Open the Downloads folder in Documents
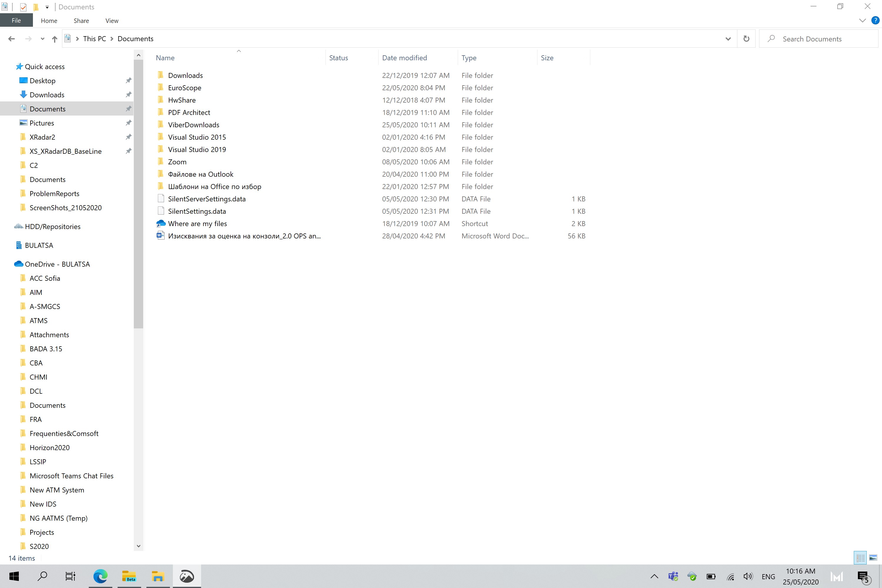882x588 pixels. (186, 75)
